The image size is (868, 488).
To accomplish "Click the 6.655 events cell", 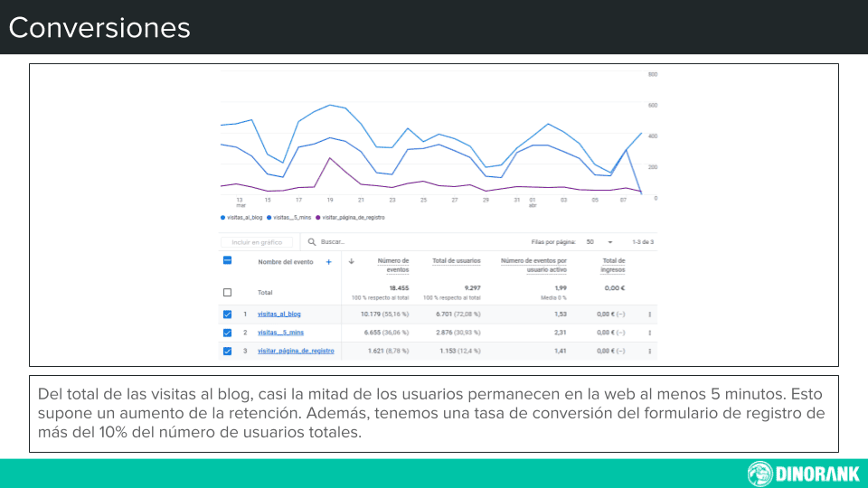I will 386,333.
